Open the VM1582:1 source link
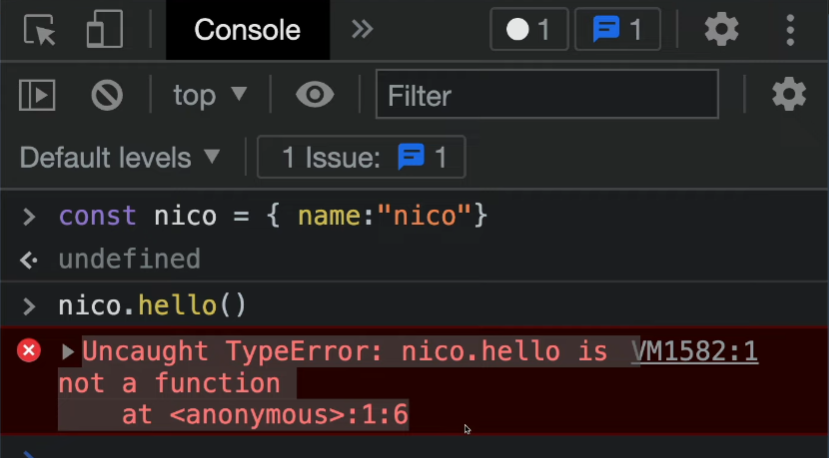 pos(695,351)
